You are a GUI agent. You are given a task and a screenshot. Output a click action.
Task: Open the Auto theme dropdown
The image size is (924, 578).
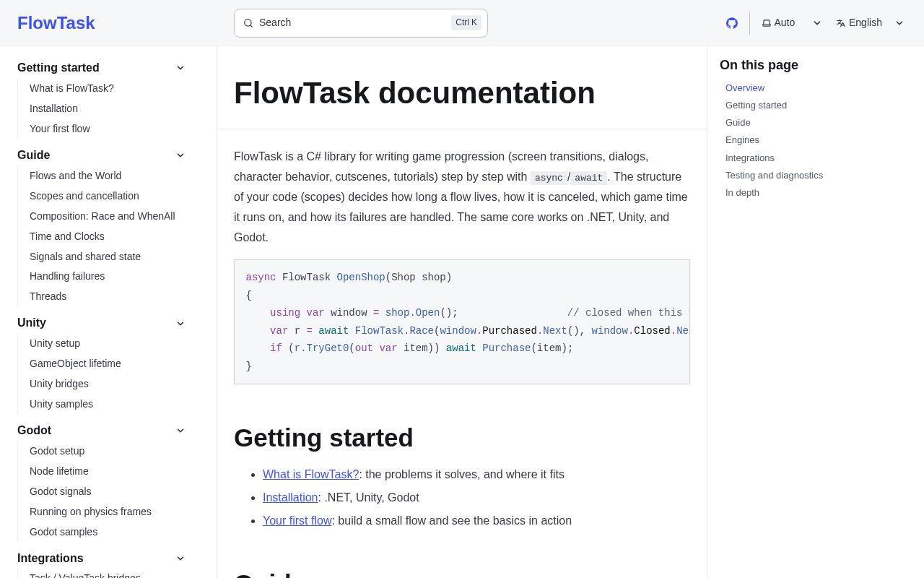click(x=792, y=23)
